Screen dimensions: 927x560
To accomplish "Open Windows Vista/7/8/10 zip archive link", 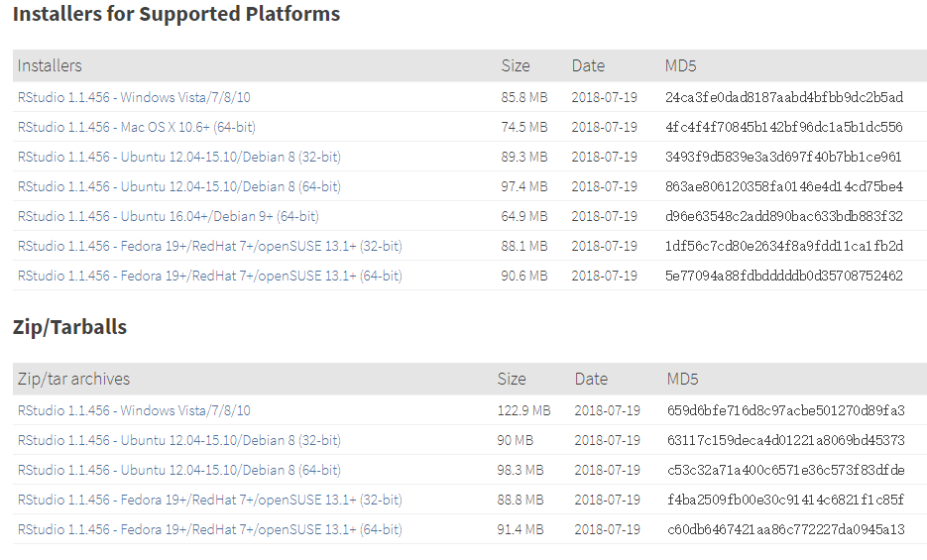I will coord(134,410).
